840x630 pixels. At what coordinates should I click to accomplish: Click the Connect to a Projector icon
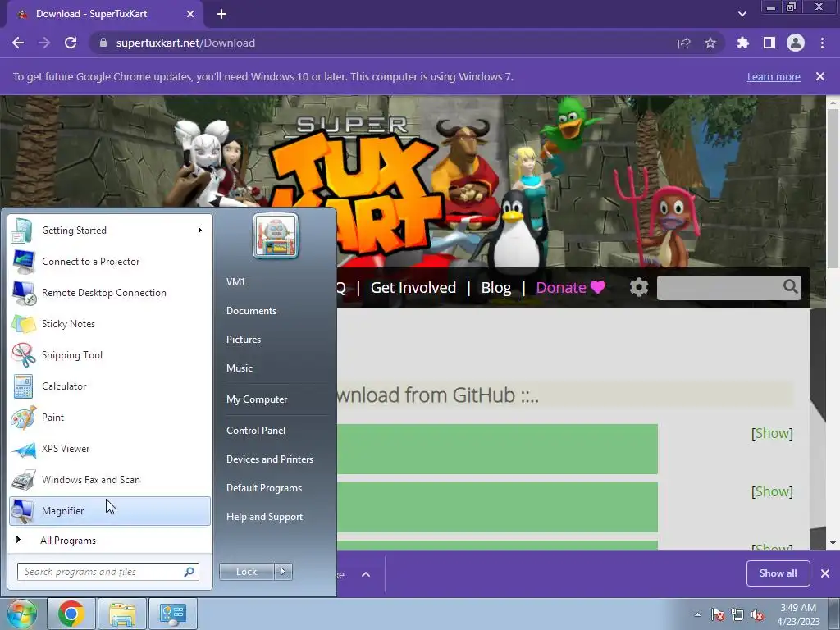23,262
